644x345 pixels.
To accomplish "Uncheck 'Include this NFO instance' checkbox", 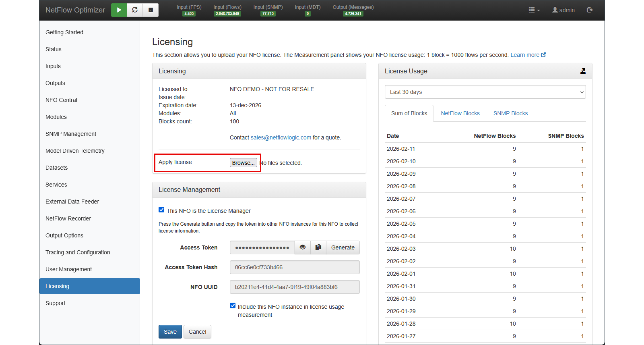I will coord(233,306).
